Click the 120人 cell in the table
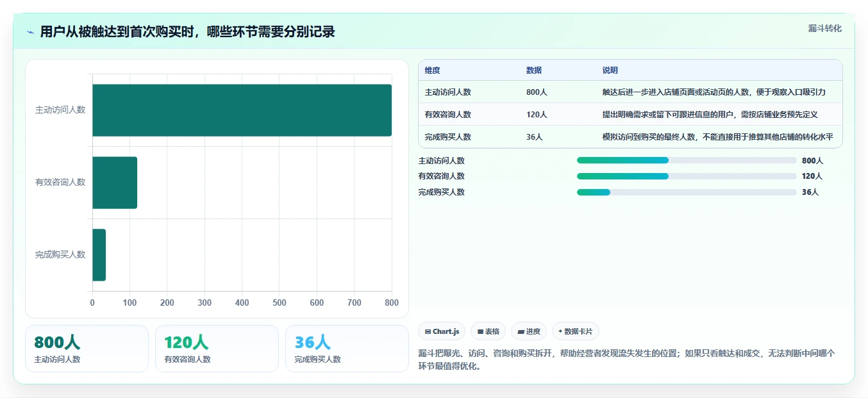868x398 pixels. coord(537,115)
